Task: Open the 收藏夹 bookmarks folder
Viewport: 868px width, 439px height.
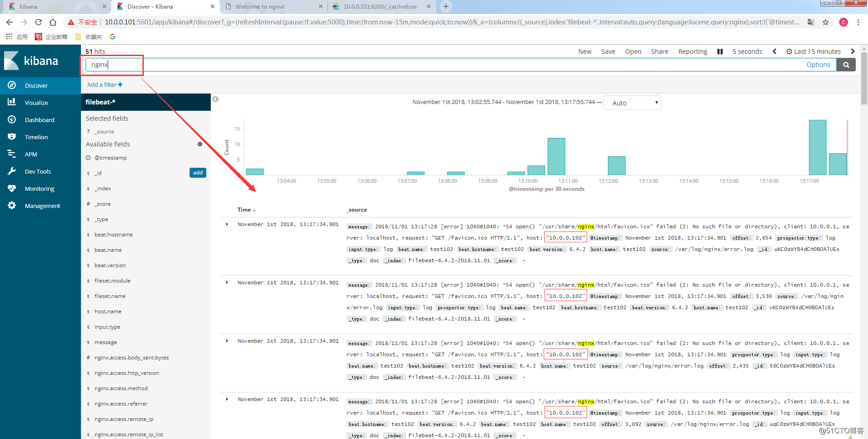Action: (89, 37)
